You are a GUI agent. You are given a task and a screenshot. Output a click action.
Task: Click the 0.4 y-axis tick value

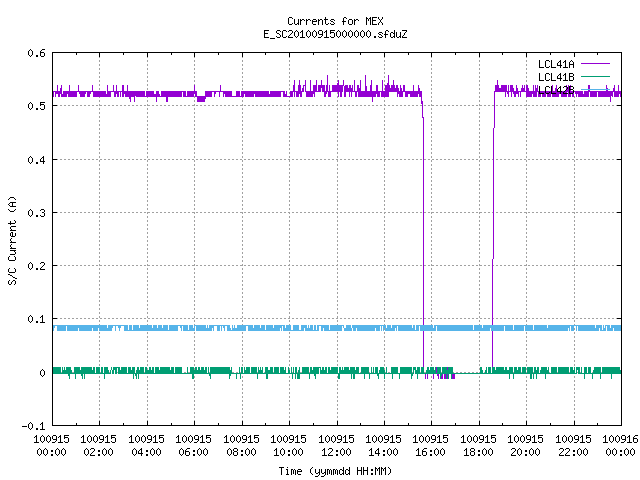(36, 160)
